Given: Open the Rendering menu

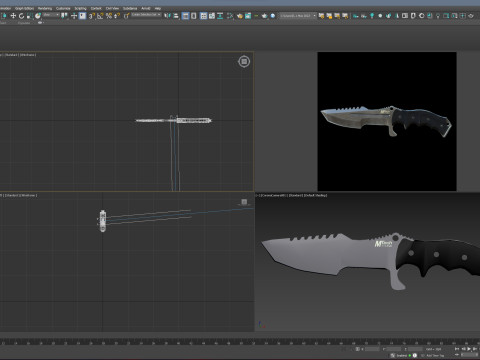Looking at the screenshot, I should point(45,8).
